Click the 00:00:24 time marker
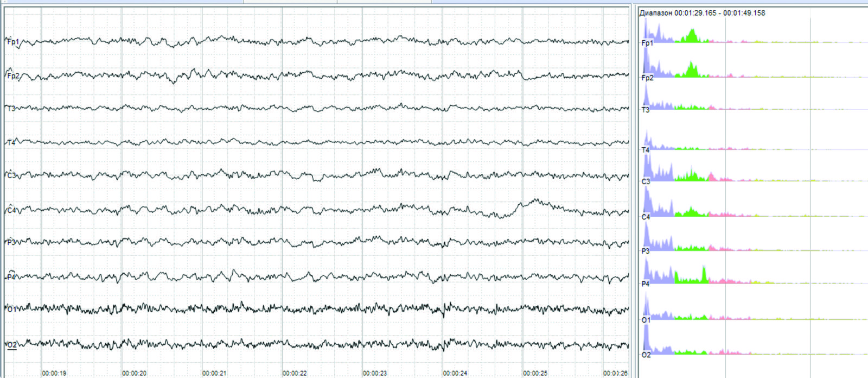Image resolution: width=868 pixels, height=378 pixels. point(455,373)
